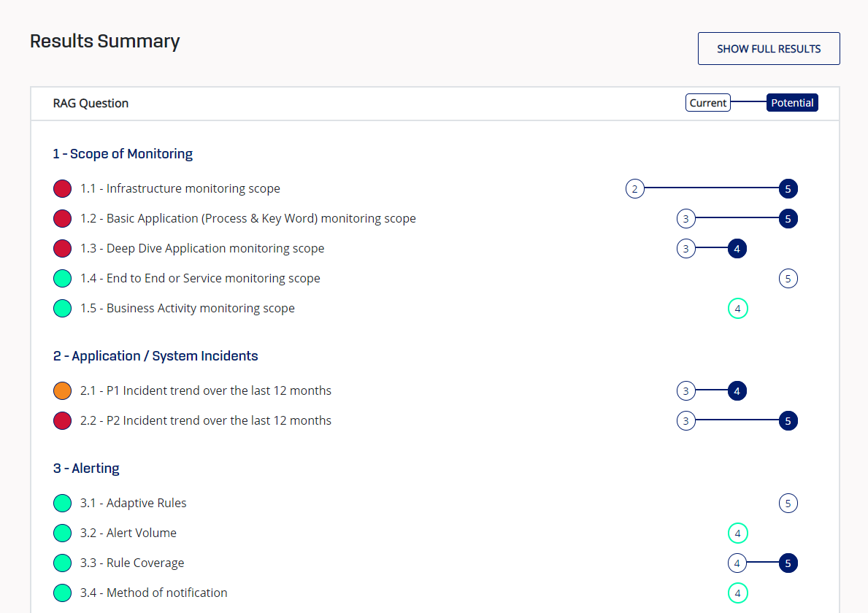Click the Current legend label
Image resolution: width=868 pixels, height=613 pixels.
tap(707, 103)
